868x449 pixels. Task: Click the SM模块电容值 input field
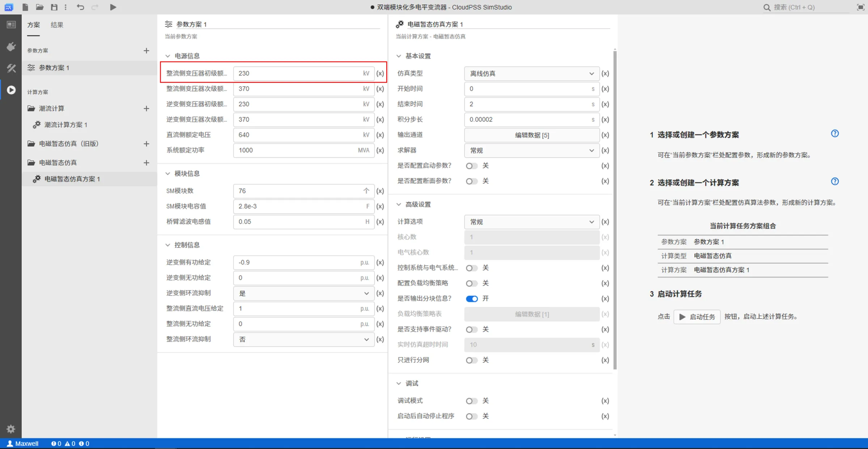[x=304, y=206]
